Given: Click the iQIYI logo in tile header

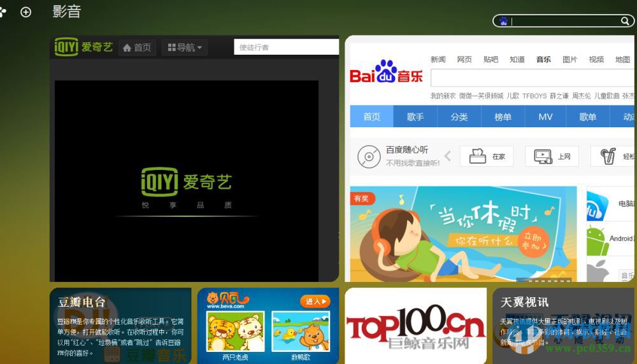Looking at the screenshot, I should (83, 47).
